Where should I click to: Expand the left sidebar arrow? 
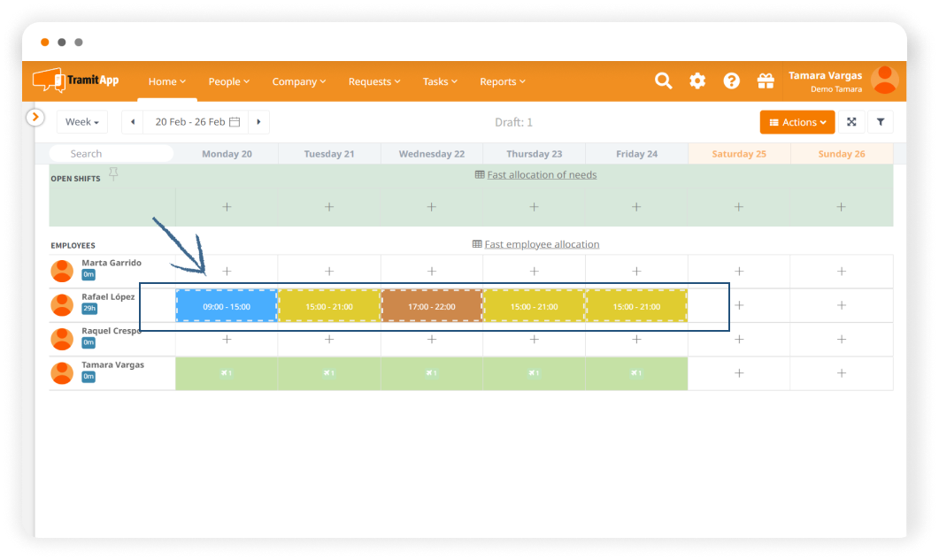pos(35,117)
